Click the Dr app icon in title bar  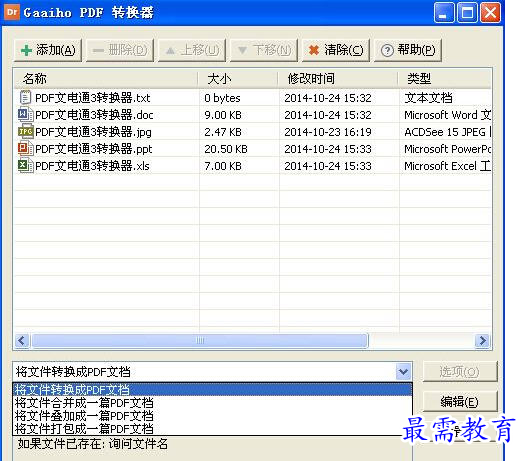pos(12,12)
